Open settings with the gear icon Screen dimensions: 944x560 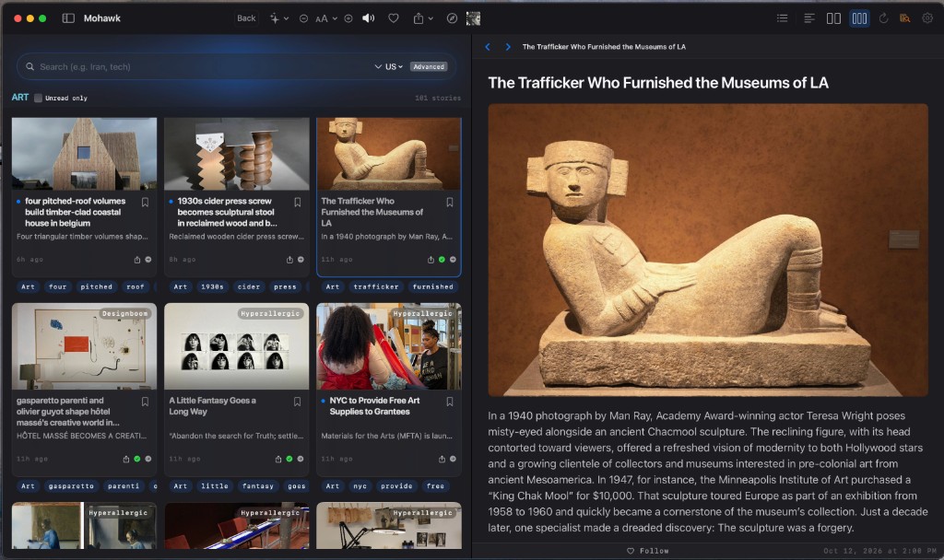(927, 18)
